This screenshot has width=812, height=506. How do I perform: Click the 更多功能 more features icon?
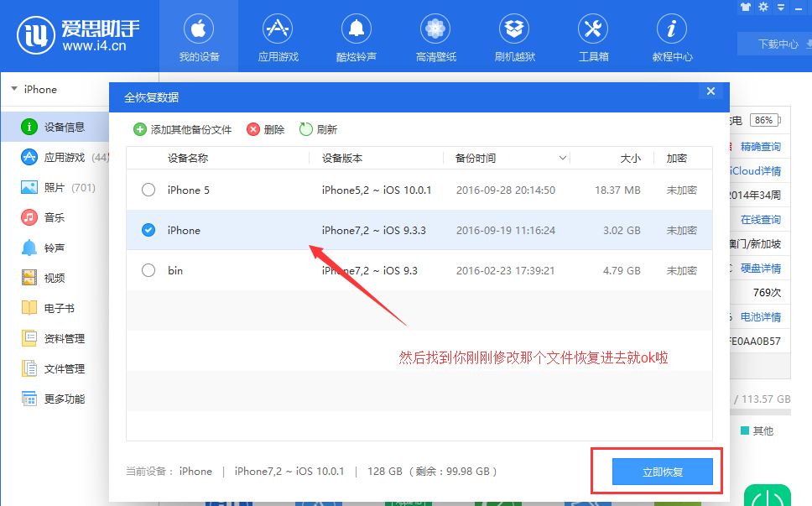coord(29,399)
